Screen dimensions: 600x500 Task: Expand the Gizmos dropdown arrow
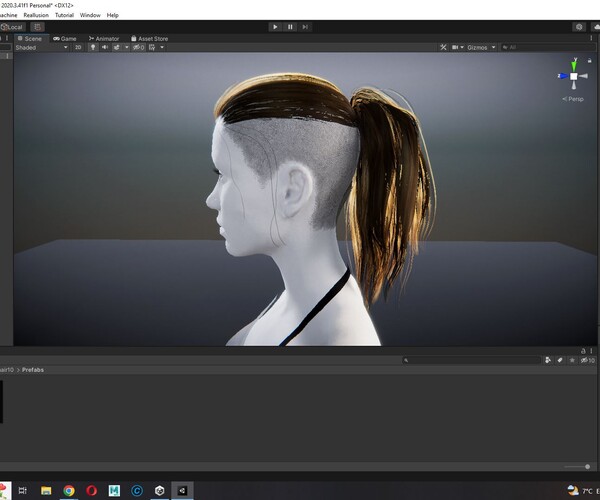click(x=493, y=47)
